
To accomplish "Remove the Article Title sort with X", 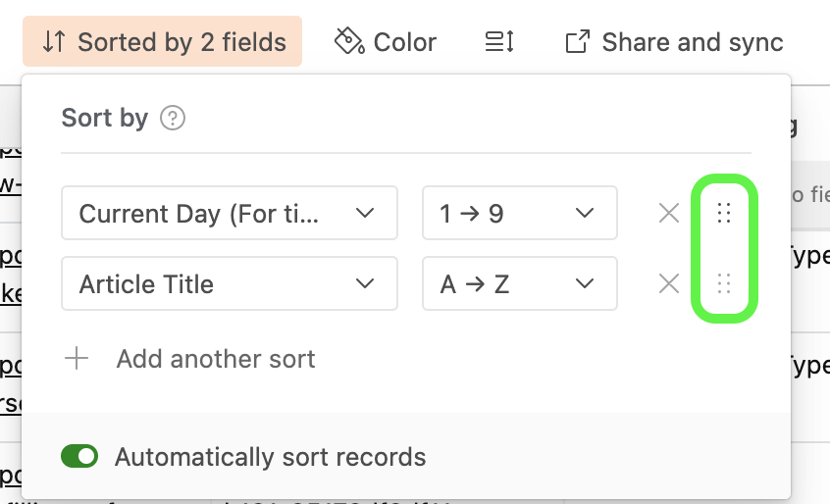I will coord(669,283).
